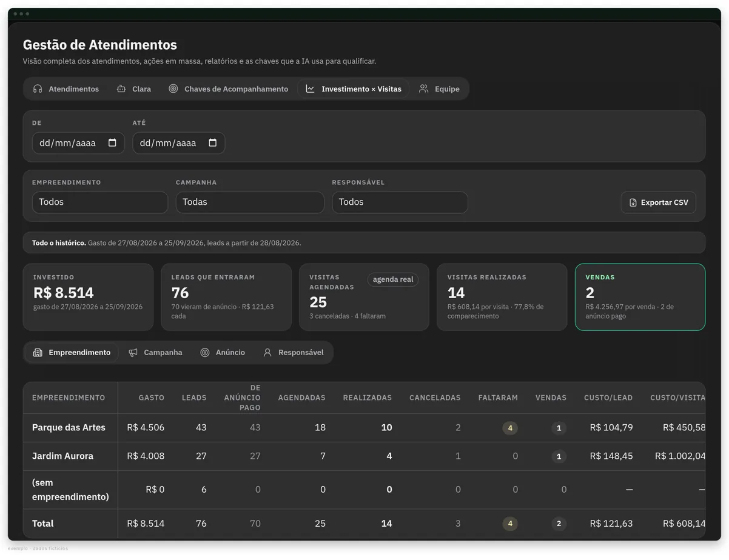Viewport: 729px width, 560px height.
Task: Open Chaves de Acompanhamento tab
Action: (x=228, y=89)
